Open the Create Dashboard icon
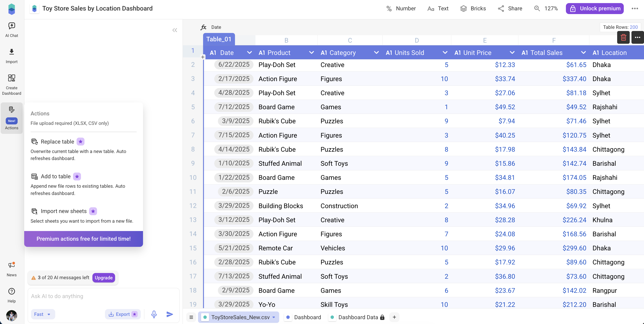The width and height of the screenshot is (644, 324). tap(11, 78)
